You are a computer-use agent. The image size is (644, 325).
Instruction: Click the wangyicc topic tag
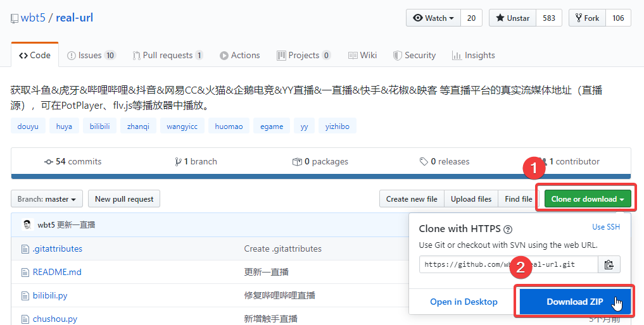[x=182, y=126]
